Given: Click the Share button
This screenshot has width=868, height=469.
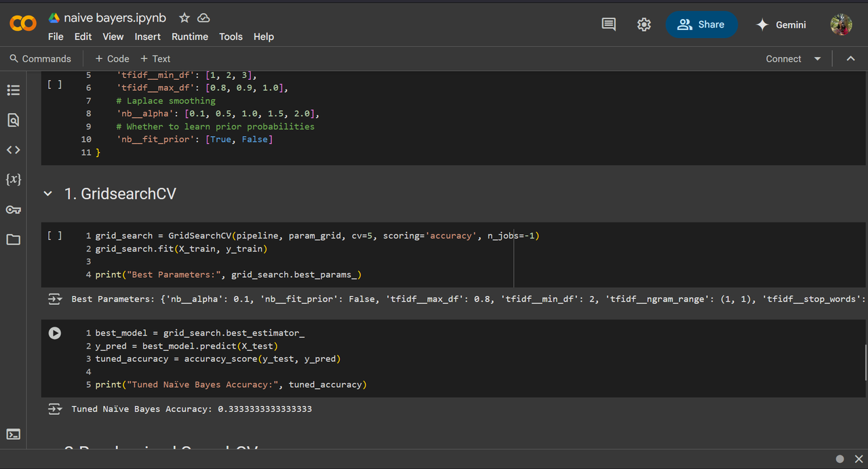Looking at the screenshot, I should click(701, 24).
